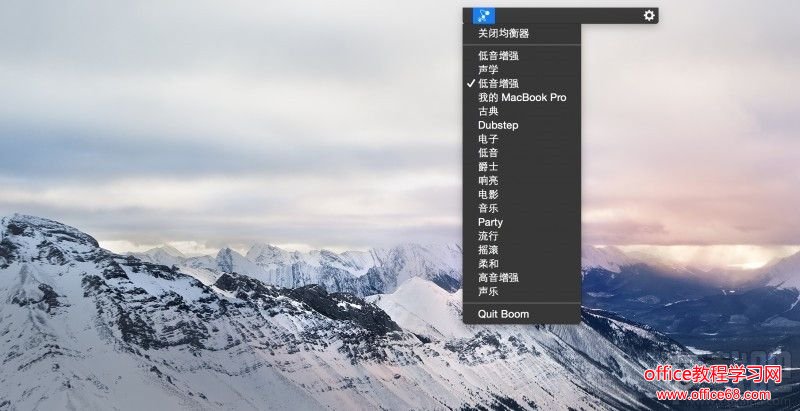Image resolution: width=800 pixels, height=411 pixels.
Task: Choose the 柔和 preset
Action: pos(521,264)
